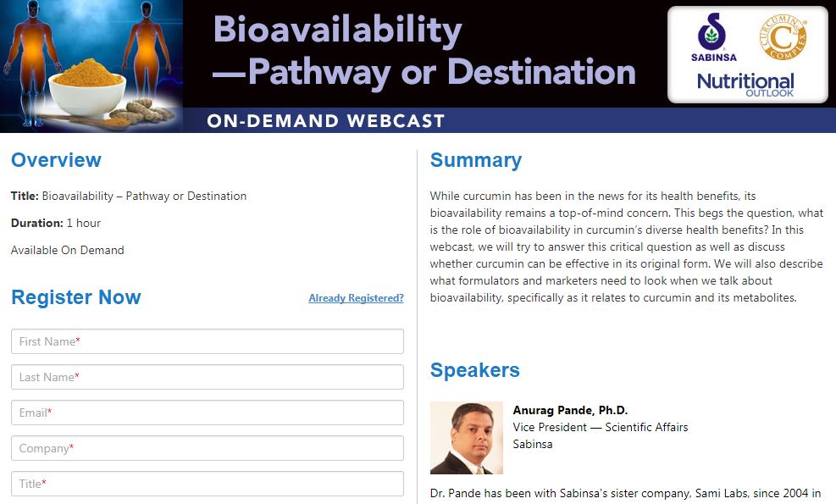Viewport: 836px width, 504px height.
Task: Click the Register Now heading
Action: coord(75,297)
